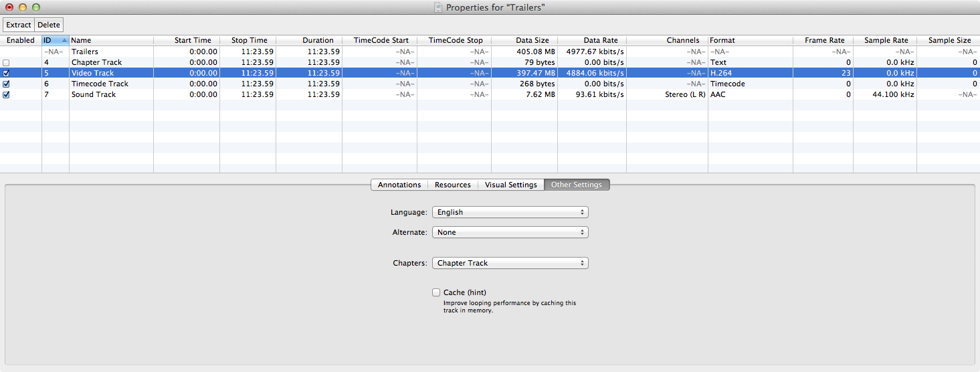Click the TimeCode Stop column header
The width and height of the screenshot is (980, 372).
pos(454,40)
